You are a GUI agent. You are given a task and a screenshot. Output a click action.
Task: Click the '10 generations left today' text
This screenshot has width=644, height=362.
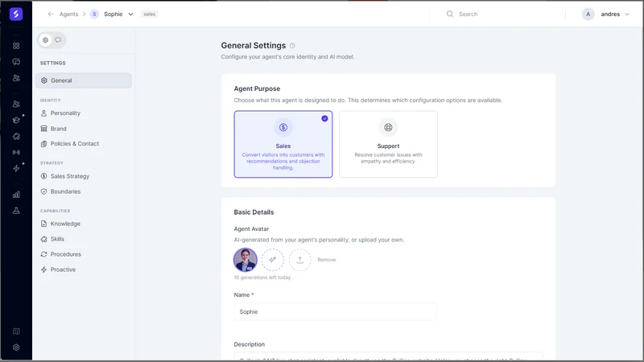point(262,278)
